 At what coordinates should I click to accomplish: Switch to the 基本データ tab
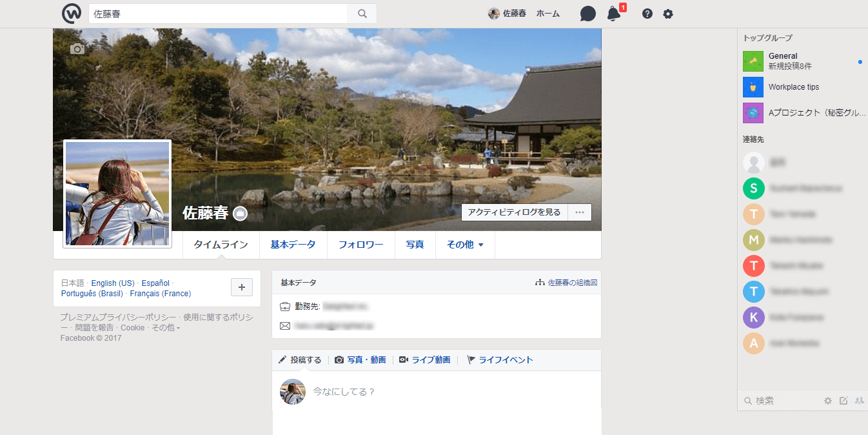[x=293, y=245]
